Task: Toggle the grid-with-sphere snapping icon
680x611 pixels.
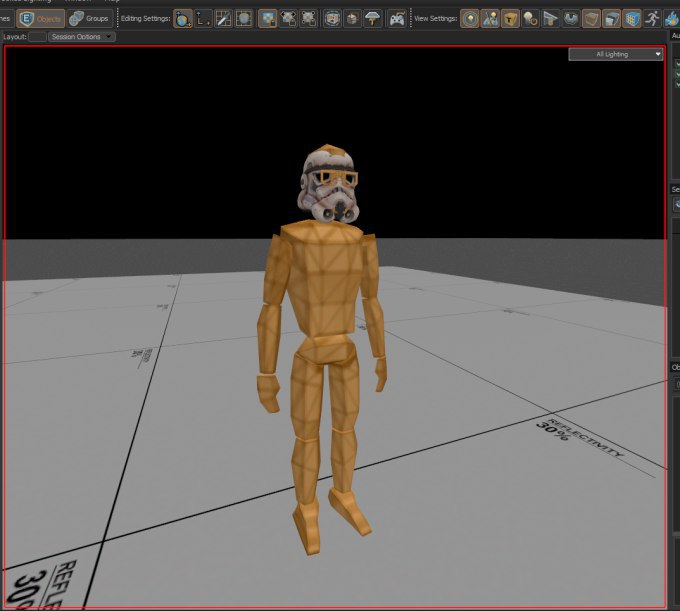Action: tap(244, 19)
